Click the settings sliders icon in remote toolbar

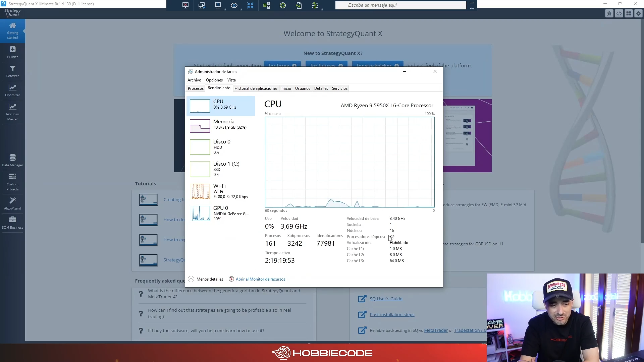pos(315,5)
